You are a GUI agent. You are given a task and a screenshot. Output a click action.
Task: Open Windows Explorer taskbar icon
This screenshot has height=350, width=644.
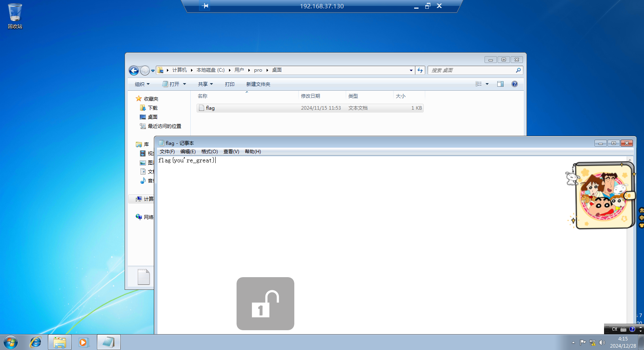tap(60, 342)
